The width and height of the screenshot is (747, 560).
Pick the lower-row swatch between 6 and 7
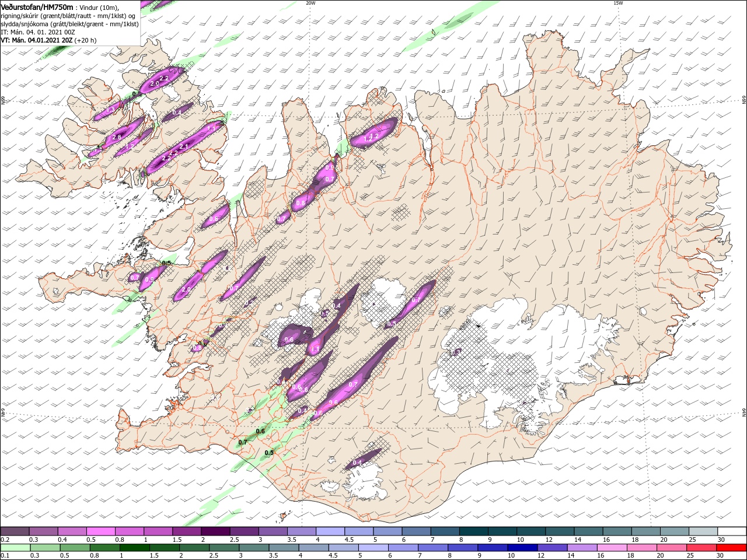point(403,548)
